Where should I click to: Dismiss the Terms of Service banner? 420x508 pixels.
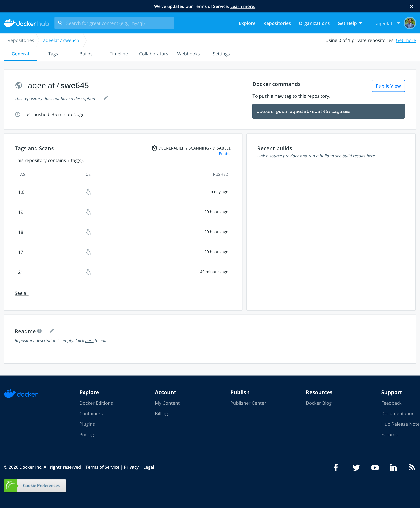tap(411, 6)
